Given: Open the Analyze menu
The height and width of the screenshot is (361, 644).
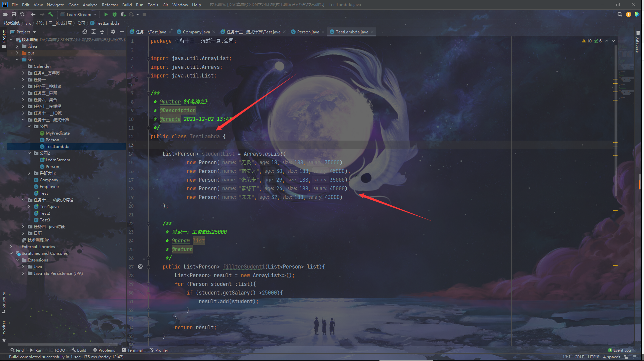Looking at the screenshot, I should pyautogui.click(x=90, y=5).
